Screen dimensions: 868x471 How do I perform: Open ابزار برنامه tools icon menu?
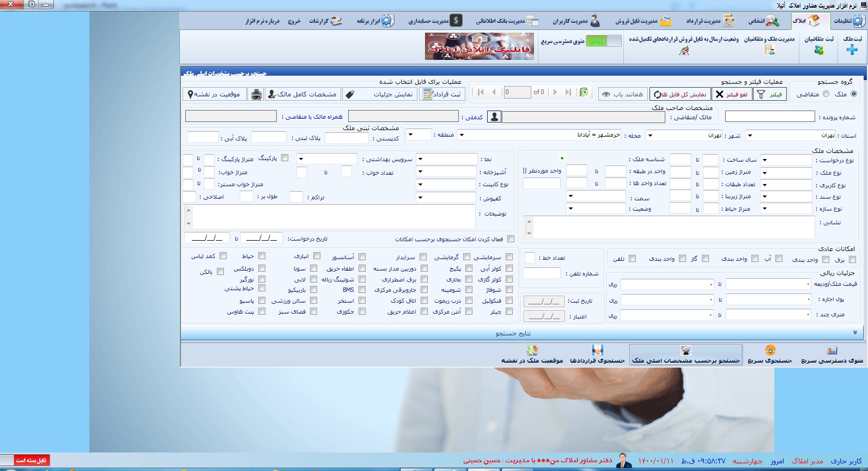click(x=387, y=21)
